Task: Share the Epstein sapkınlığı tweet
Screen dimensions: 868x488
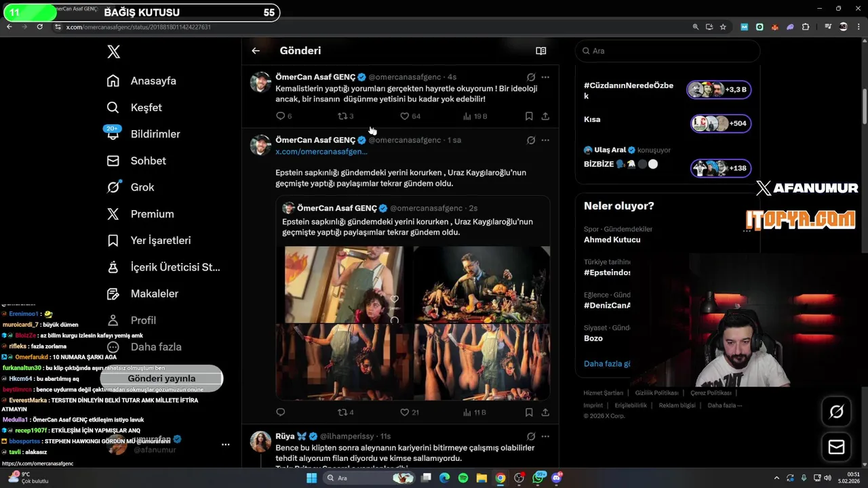Action: click(545, 412)
